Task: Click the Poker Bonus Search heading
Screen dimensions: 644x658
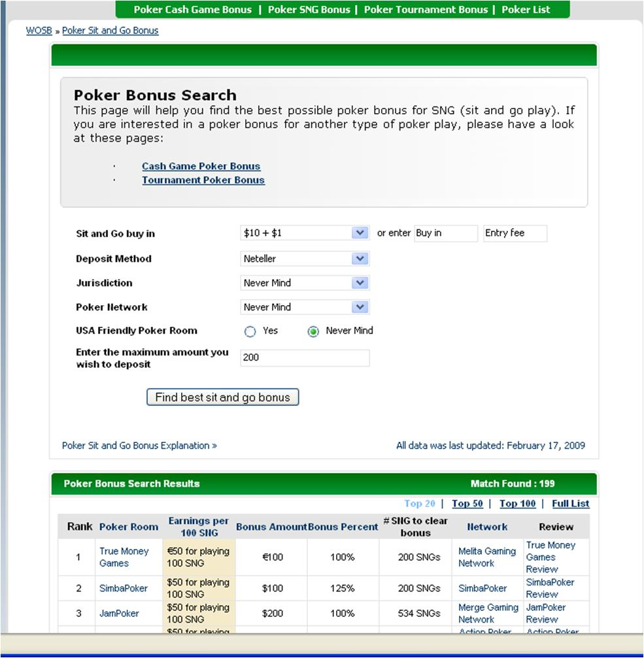Action: point(156,95)
